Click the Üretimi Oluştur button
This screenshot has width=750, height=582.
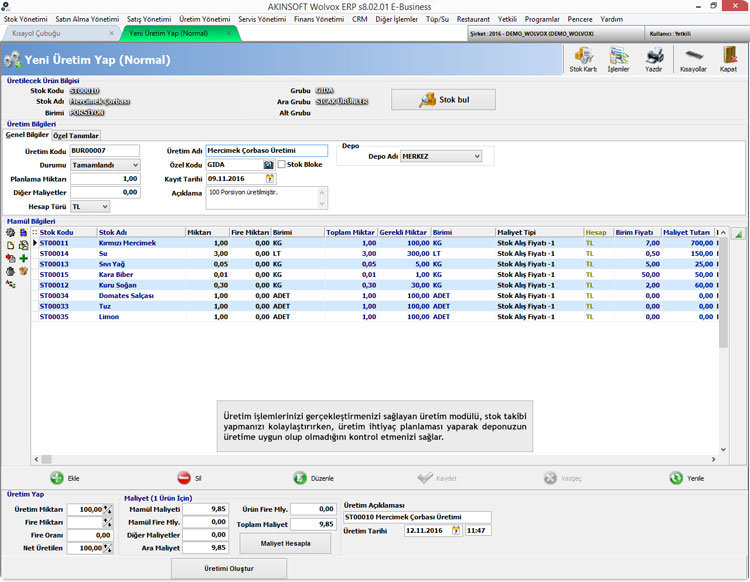[229, 569]
